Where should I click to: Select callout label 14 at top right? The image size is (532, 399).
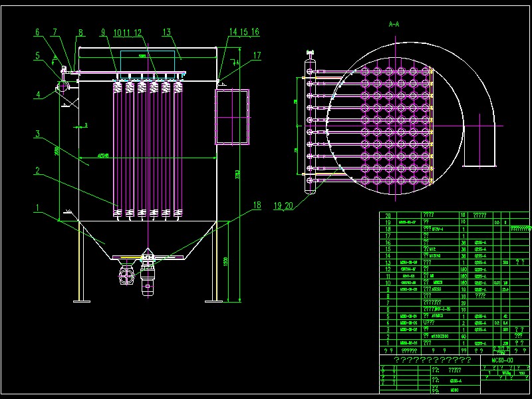point(233,31)
